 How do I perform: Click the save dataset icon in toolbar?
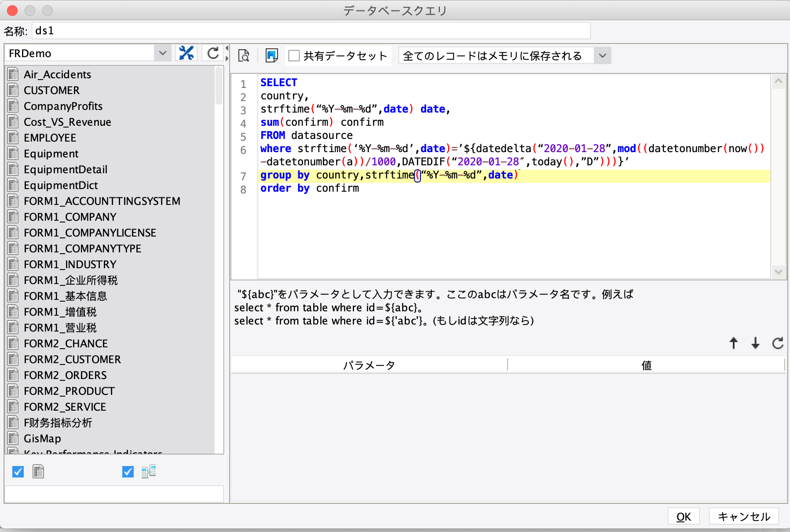point(272,55)
